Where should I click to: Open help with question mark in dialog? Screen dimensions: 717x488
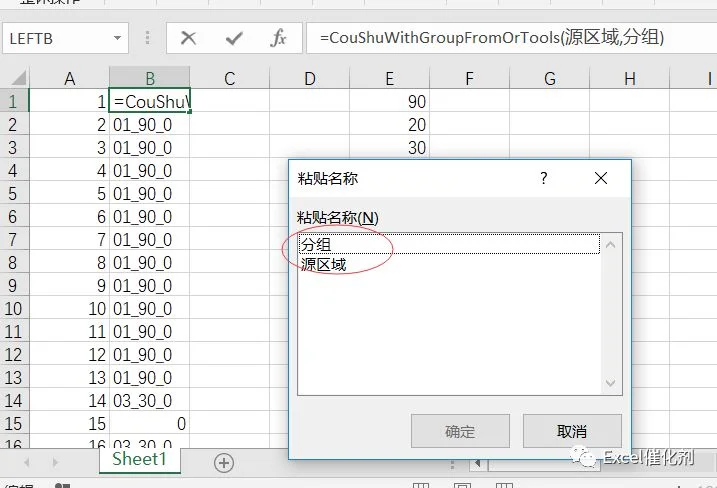click(x=543, y=178)
